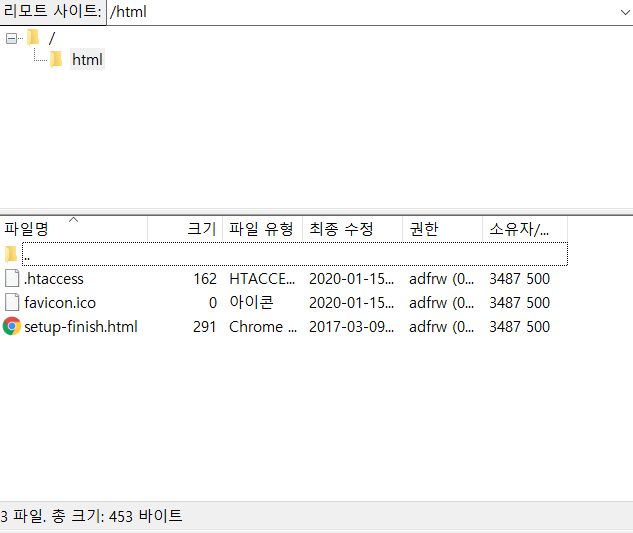633x533 pixels.
Task: Sort by 파일명 column header
Action: 74,229
